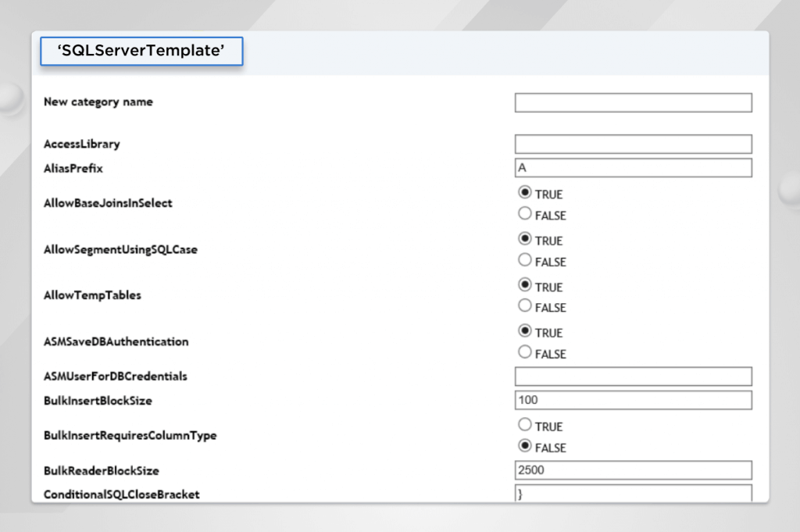Screen dimensions: 800x532
Task: Set AllowSegmentUsingSQLCase to TRUE
Action: [x=525, y=239]
